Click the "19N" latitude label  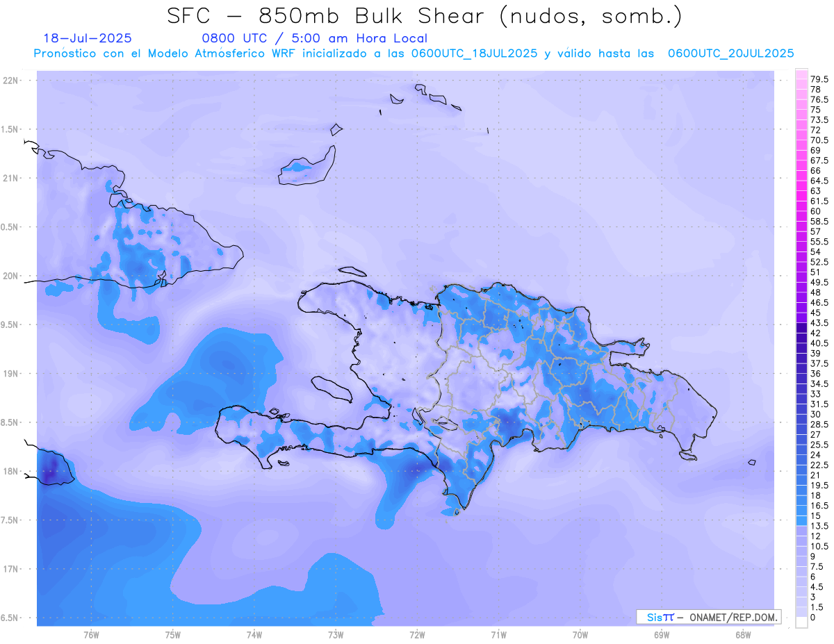point(11,374)
